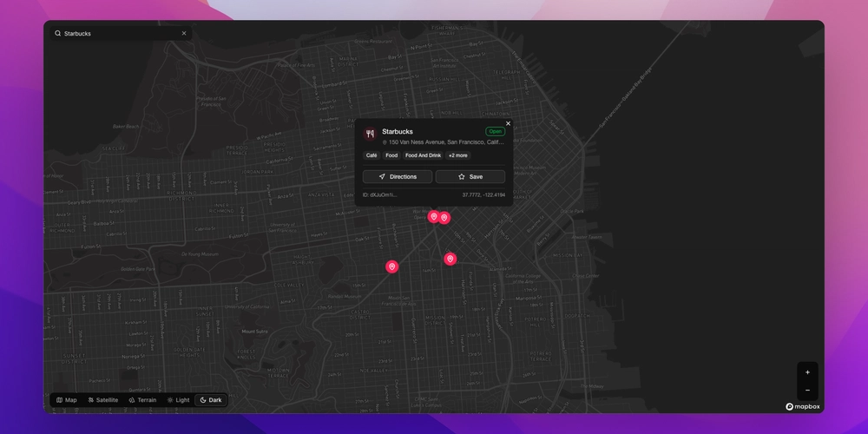Click the Café category tag

tap(372, 155)
